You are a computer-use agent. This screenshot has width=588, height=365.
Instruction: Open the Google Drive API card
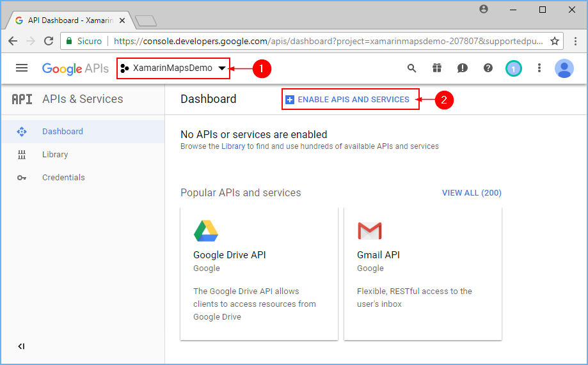[x=259, y=274]
